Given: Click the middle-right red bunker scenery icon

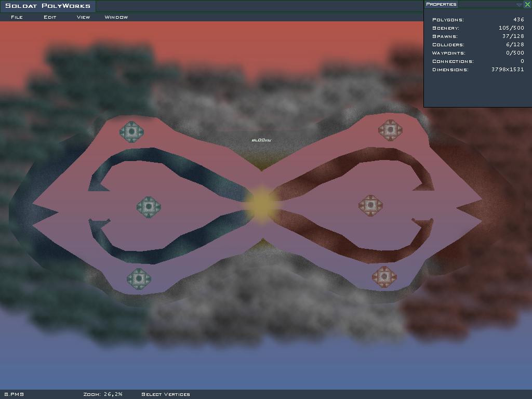Looking at the screenshot, I should point(370,205).
